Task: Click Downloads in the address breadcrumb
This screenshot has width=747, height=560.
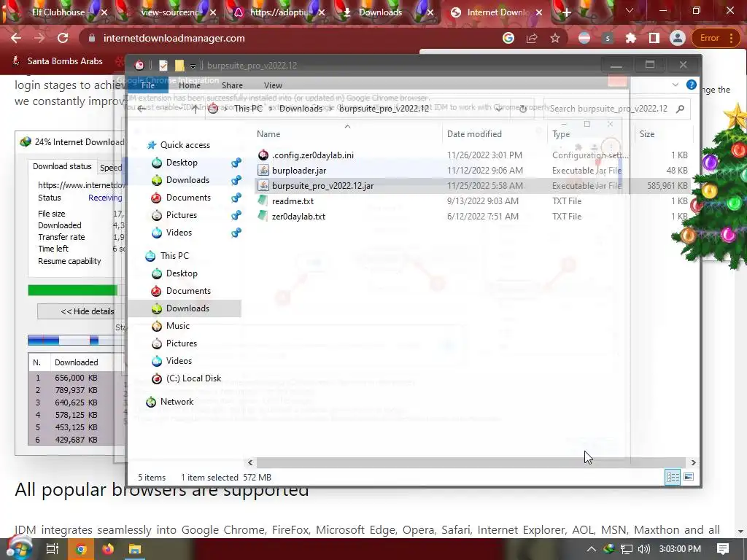Action: 300,109
